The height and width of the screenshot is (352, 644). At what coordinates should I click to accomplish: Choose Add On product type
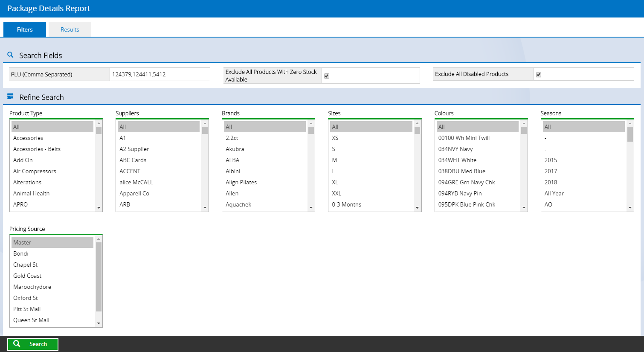[52, 160]
